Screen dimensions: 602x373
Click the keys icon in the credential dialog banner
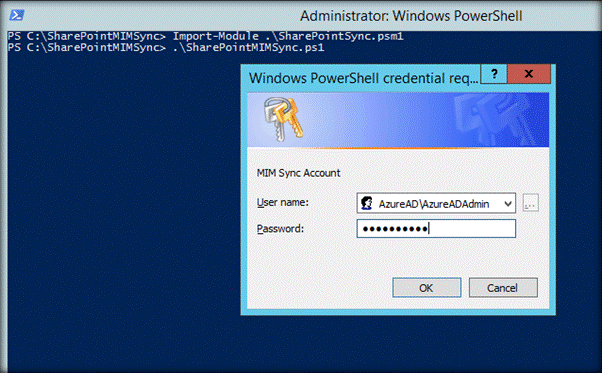(x=283, y=119)
